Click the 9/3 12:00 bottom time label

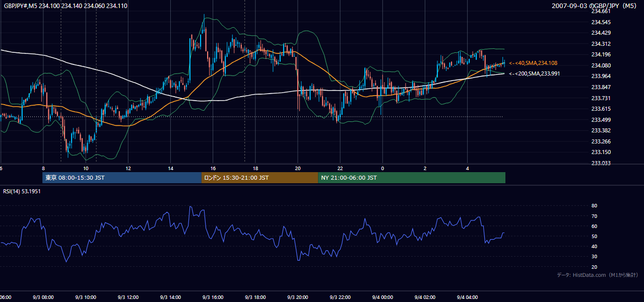pos(128,297)
